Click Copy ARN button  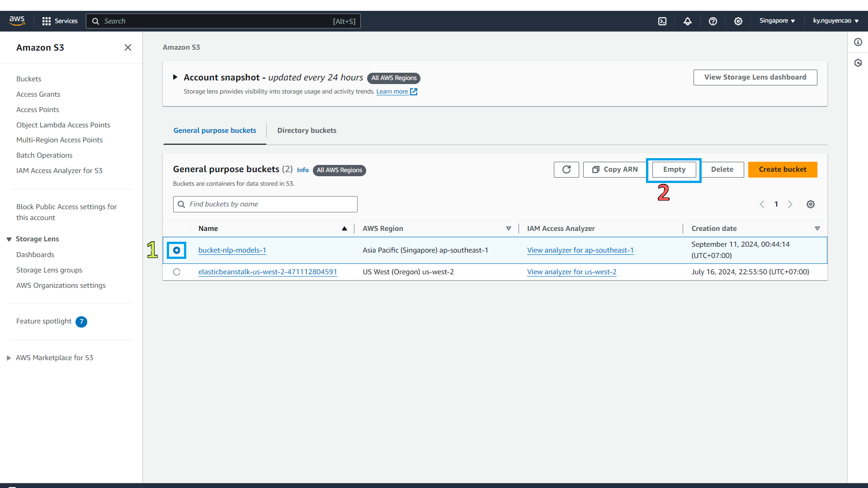pyautogui.click(x=615, y=169)
